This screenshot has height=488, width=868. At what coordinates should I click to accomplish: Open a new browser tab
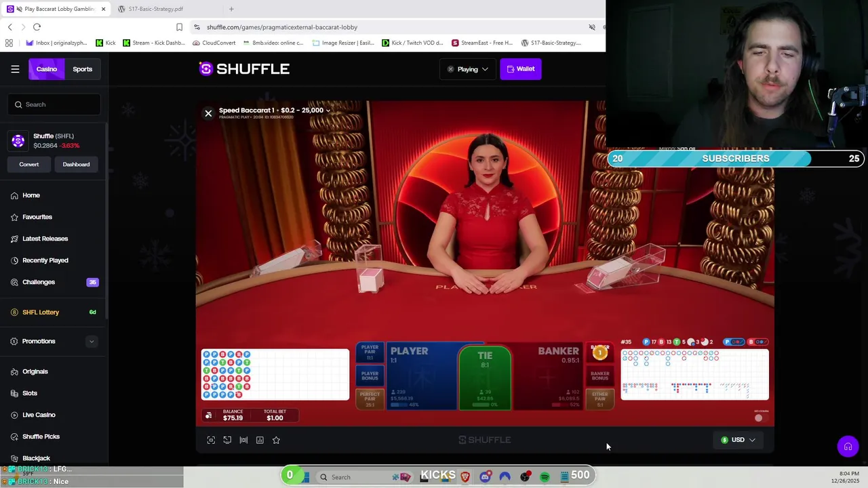[x=231, y=9]
